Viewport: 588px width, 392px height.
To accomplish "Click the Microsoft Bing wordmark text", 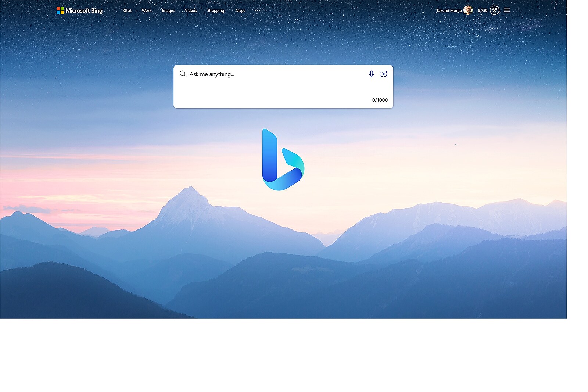I will pos(84,11).
